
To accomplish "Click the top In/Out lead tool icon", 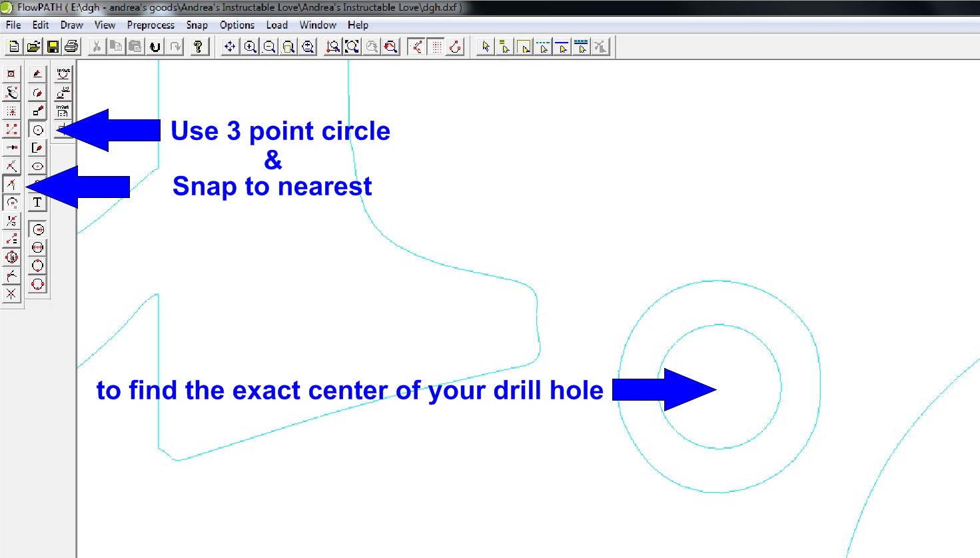I will [x=63, y=74].
